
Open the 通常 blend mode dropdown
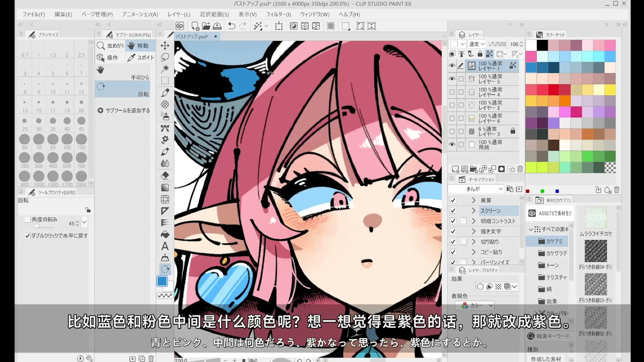pos(477,44)
